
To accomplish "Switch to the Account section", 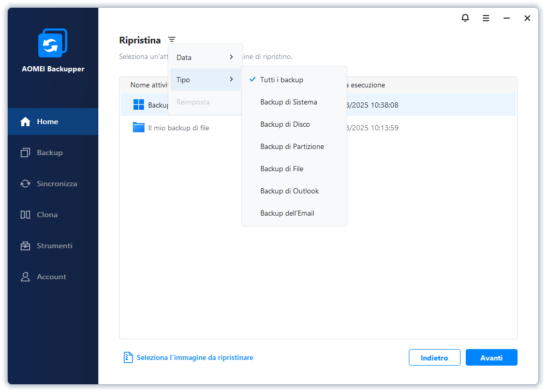I will point(53,277).
